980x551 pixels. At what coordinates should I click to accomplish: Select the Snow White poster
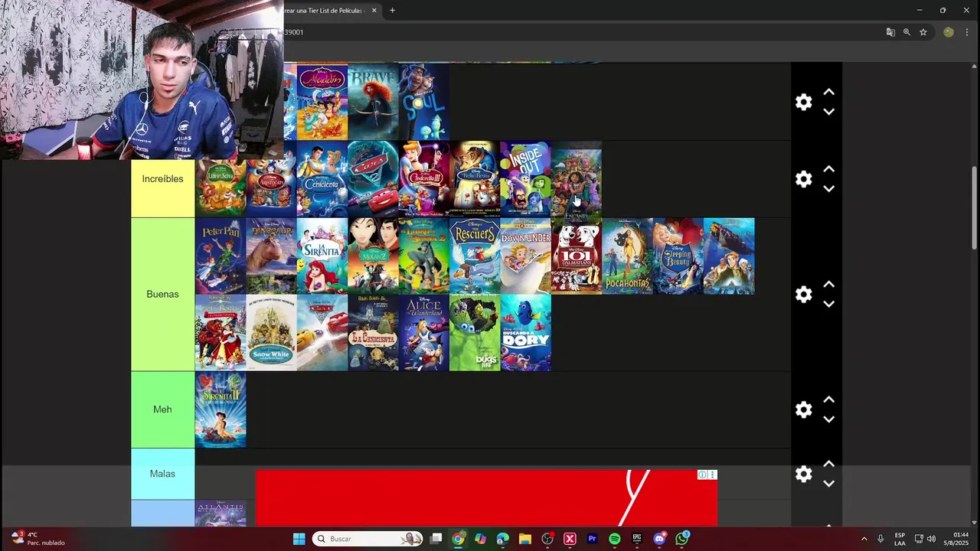(271, 333)
